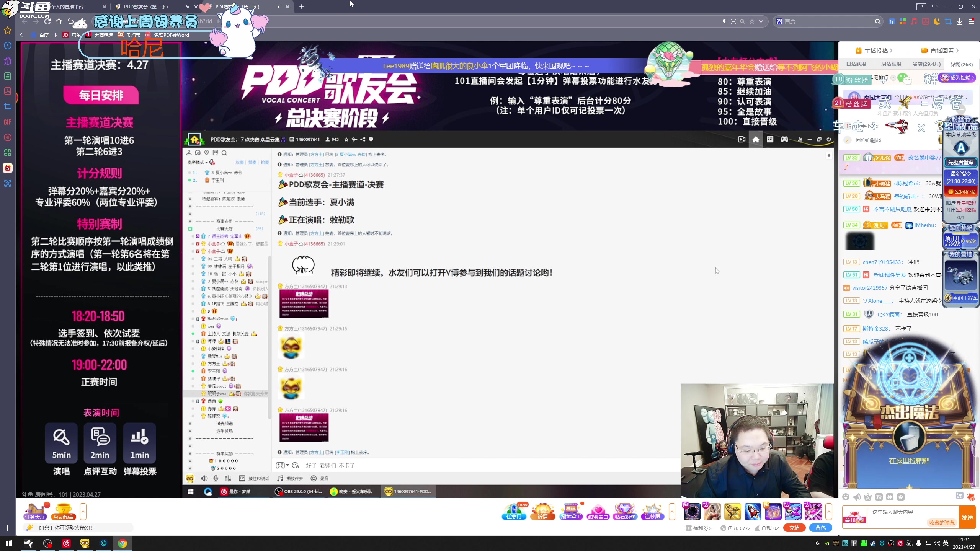The image size is (980, 551).
Task: Click the 充值 recharge button
Action: 795,528
